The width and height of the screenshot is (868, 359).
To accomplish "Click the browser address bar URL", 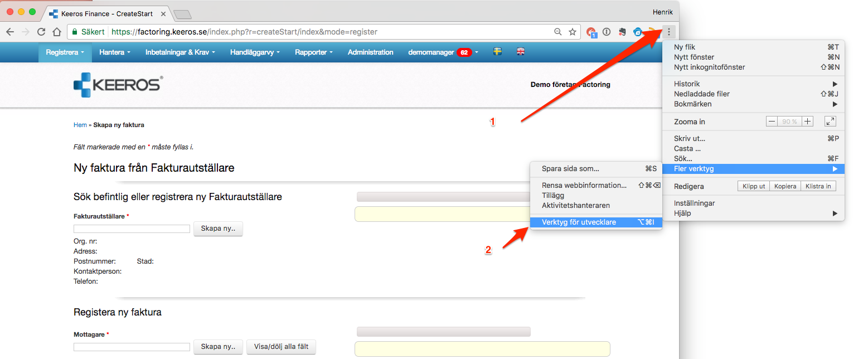I will [x=245, y=32].
